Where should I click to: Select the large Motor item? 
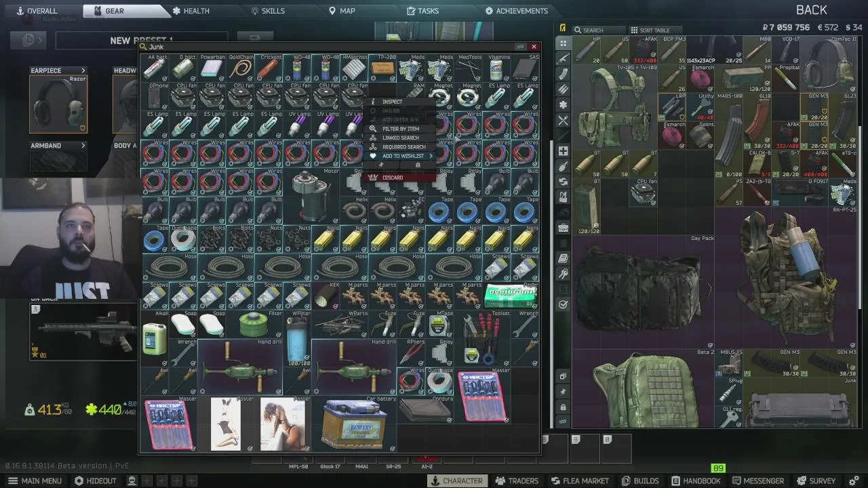pyautogui.click(x=311, y=196)
